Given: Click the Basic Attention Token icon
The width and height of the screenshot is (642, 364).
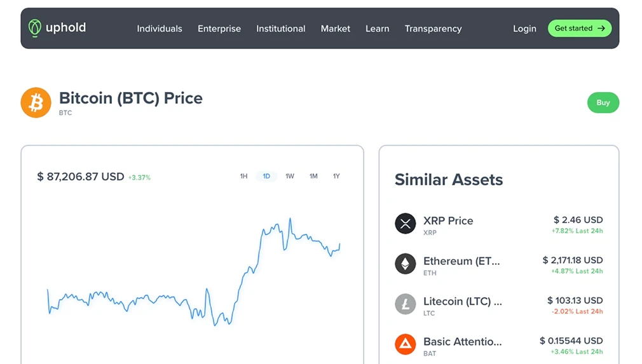Looking at the screenshot, I should coord(406,344).
